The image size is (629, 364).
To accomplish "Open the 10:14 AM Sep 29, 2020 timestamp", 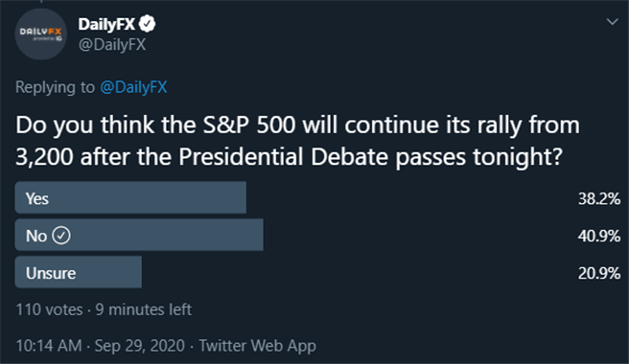I will [101, 346].
